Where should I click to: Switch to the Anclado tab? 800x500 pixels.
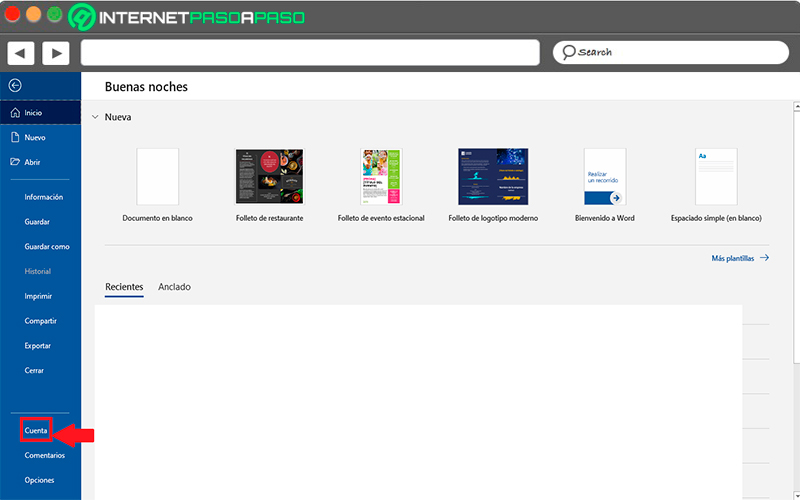tap(174, 287)
